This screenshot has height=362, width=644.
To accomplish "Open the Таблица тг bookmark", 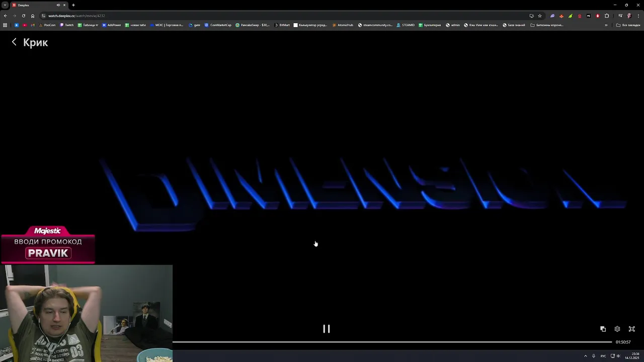I will pos(88,25).
